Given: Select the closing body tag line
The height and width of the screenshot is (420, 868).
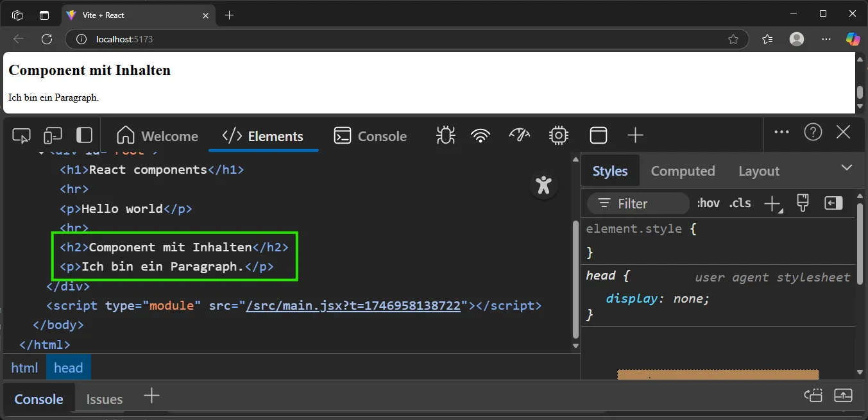Looking at the screenshot, I should coord(58,324).
